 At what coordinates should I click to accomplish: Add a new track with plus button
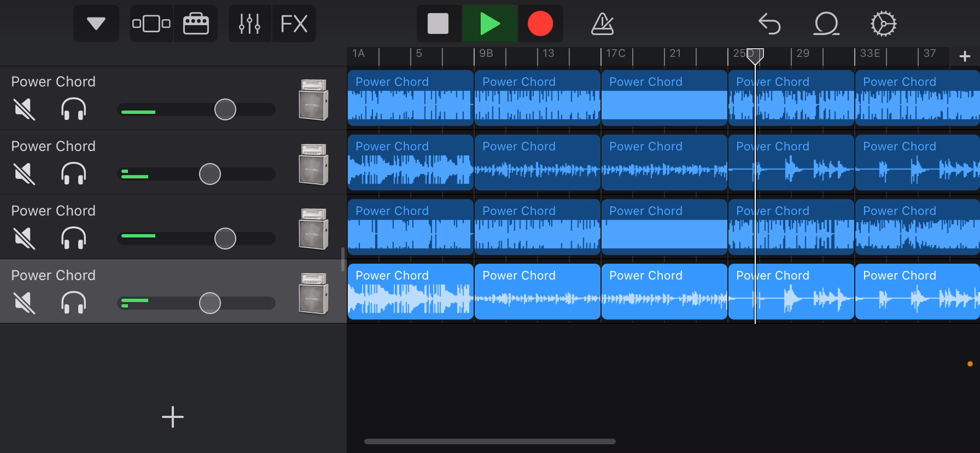pyautogui.click(x=173, y=417)
